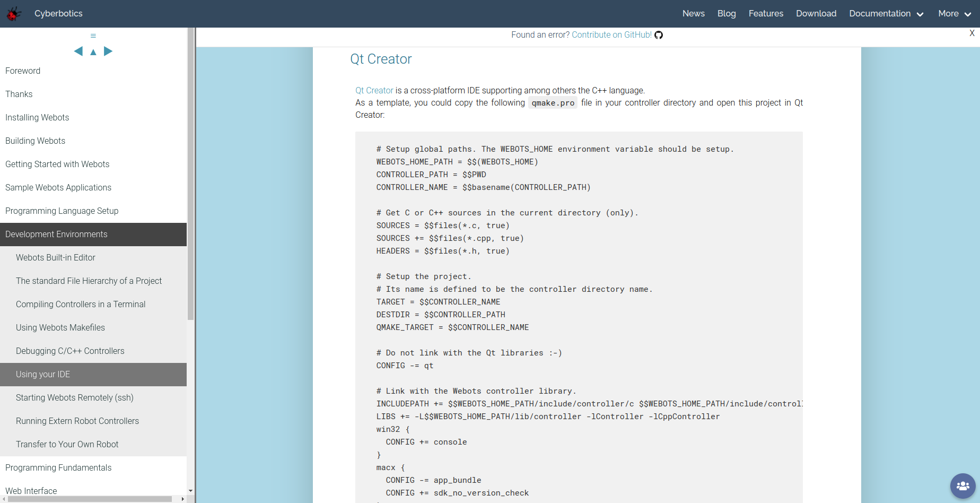The width and height of the screenshot is (980, 503).
Task: Toggle the sidebar hamburger menu icon
Action: tap(93, 36)
